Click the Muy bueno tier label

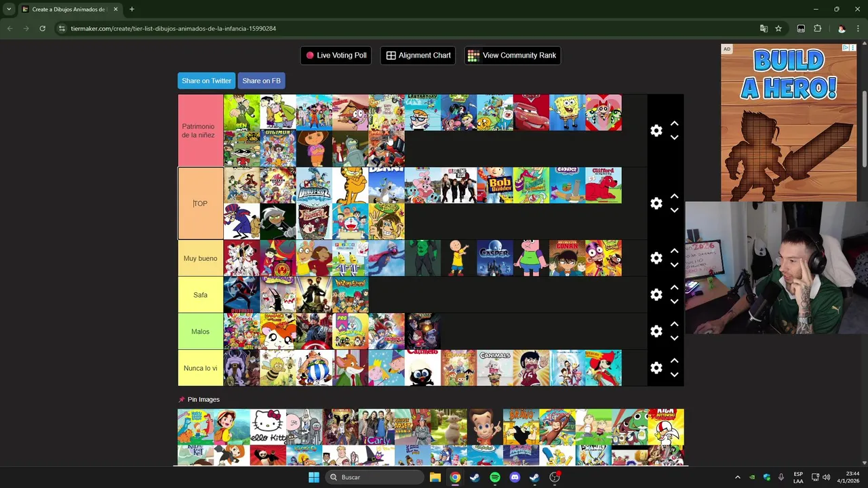coord(200,258)
